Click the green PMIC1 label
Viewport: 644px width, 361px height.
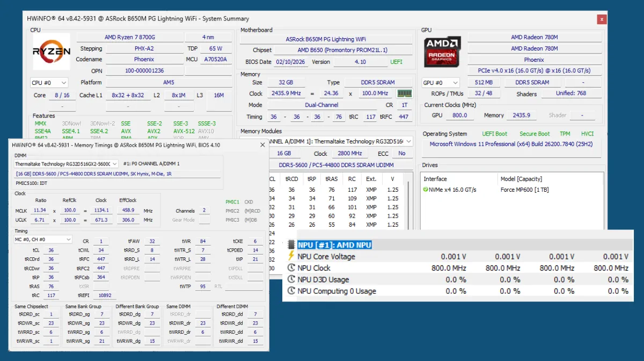(232, 203)
